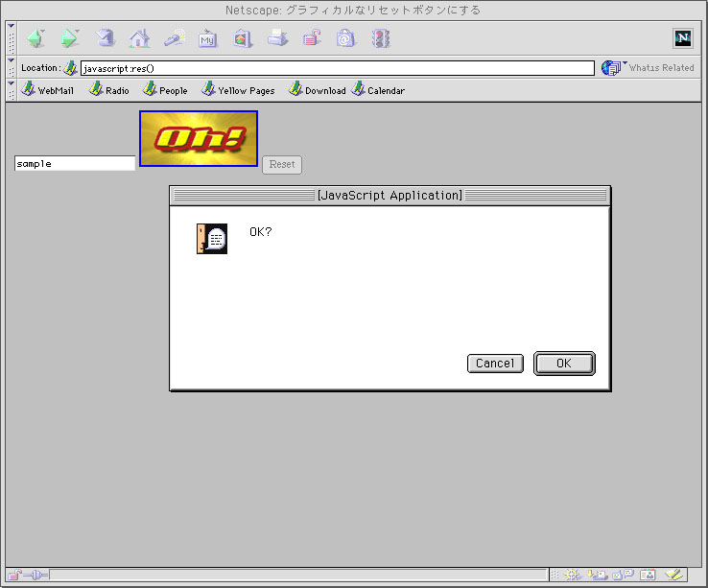Click the Reload page icon
This screenshot has width=708, height=588.
[x=105, y=38]
